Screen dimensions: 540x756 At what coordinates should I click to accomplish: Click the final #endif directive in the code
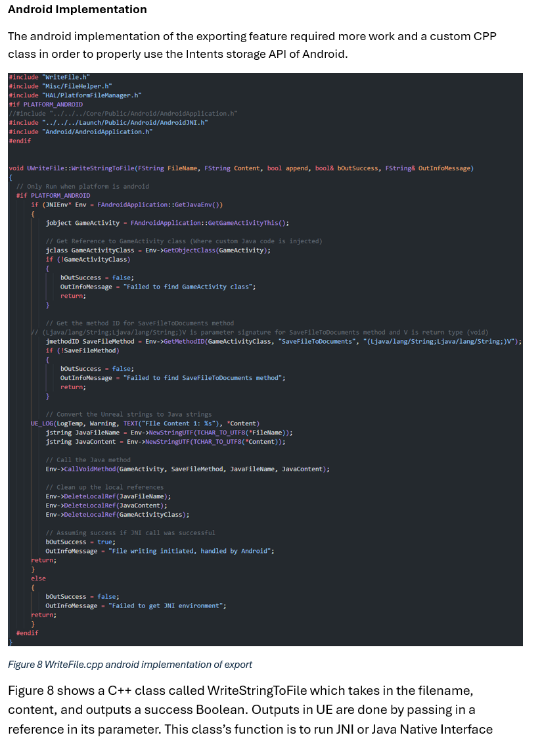(27, 633)
